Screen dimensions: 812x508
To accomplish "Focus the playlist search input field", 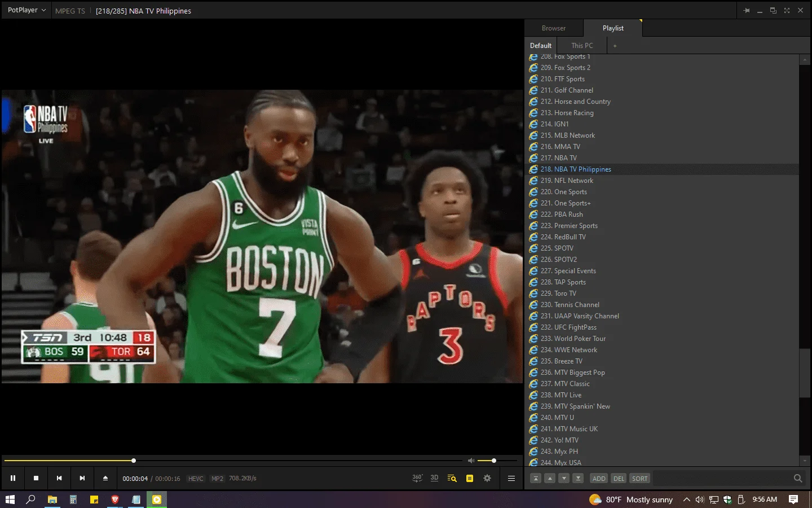I will coord(722,478).
